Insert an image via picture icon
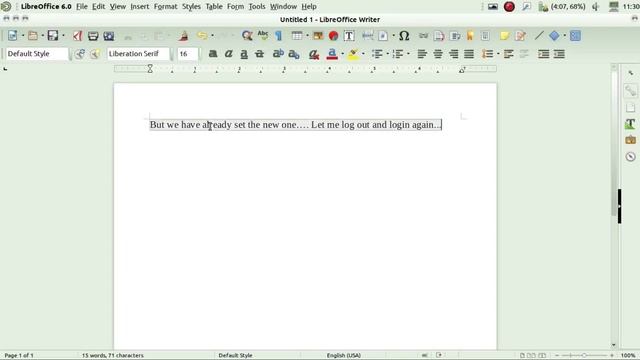Image resolution: width=640 pixels, height=360 pixels. [318, 36]
